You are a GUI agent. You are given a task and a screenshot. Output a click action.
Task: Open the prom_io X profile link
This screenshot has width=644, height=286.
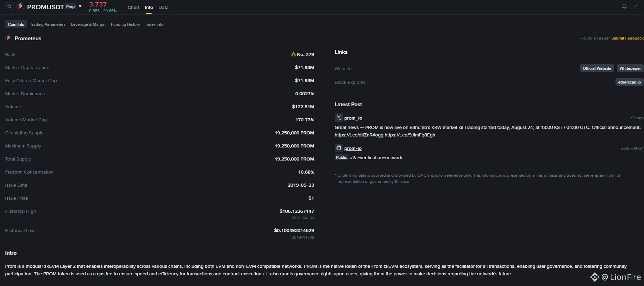tap(353, 118)
